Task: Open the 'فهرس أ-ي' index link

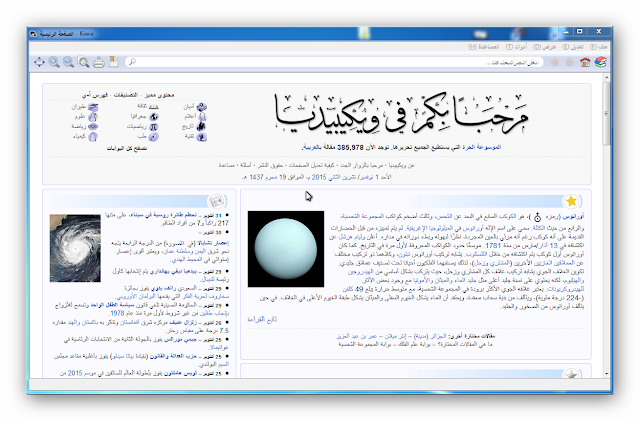Action: (x=95, y=95)
